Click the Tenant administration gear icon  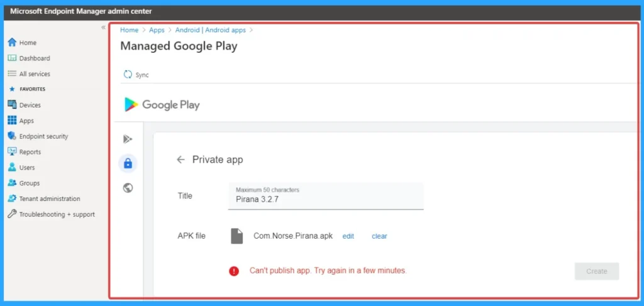(12, 199)
